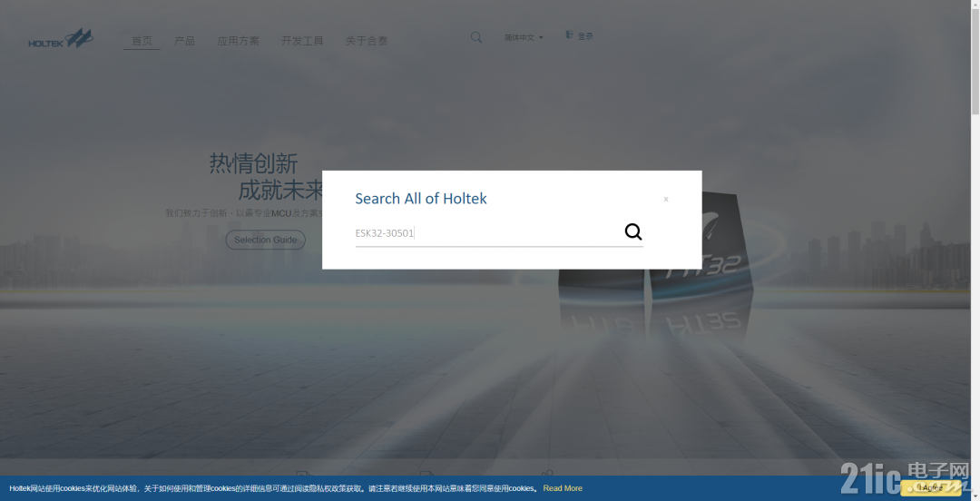Screen dimensions: 980x501
Task: Open the 关于合泰 menu item
Action: point(367,41)
